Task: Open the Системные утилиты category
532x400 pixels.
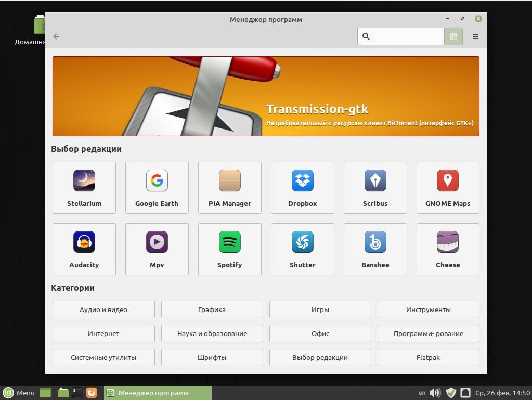Action: click(x=103, y=357)
